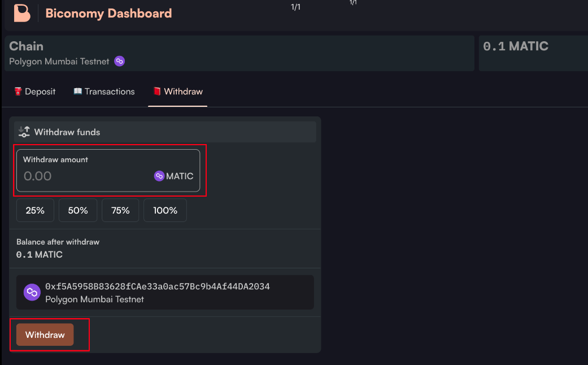Click the arrows icon beside Withdraw funds
Image resolution: width=588 pixels, height=365 pixels.
point(24,132)
